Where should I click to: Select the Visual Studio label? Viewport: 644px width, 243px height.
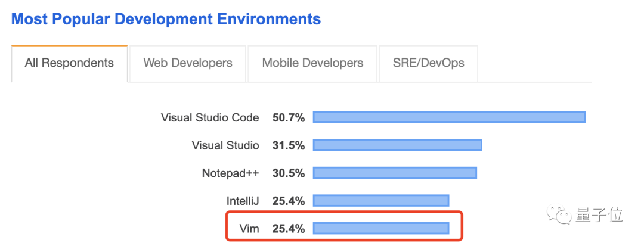tap(225, 145)
